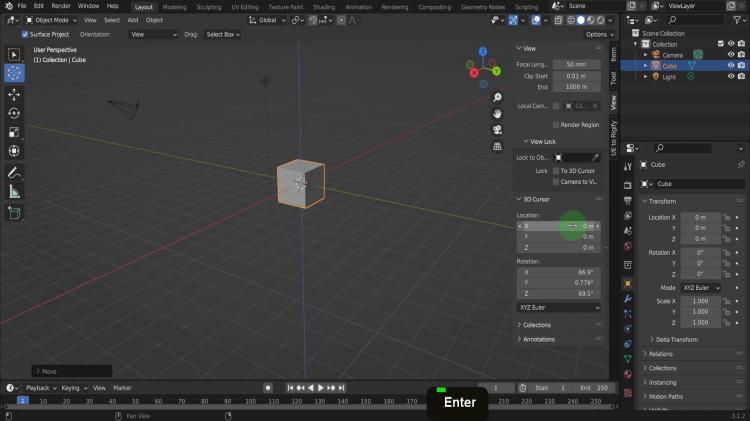
Task: Select the Add Cube tool
Action: (14, 213)
